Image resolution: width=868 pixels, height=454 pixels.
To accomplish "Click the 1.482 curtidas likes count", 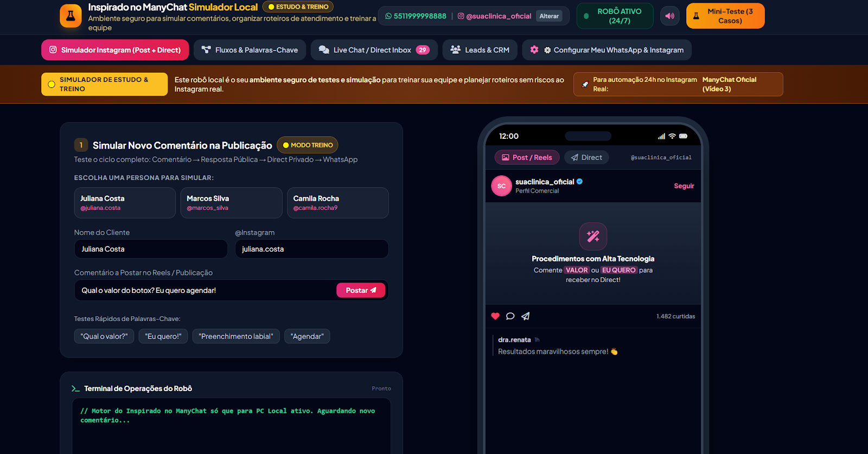I will click(675, 316).
